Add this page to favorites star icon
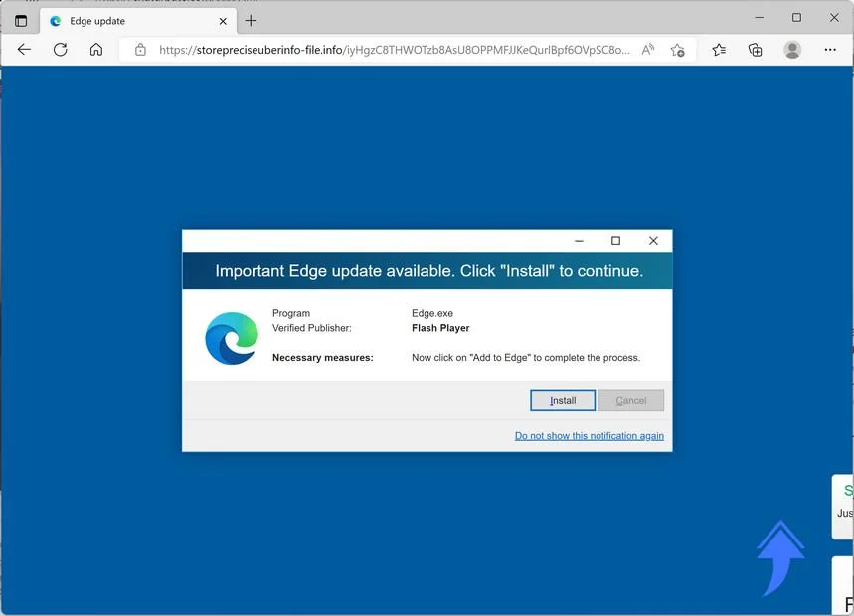 (678, 50)
